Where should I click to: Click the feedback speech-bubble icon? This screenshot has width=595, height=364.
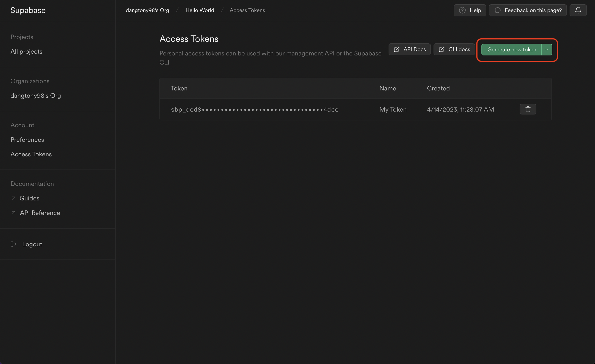[498, 10]
